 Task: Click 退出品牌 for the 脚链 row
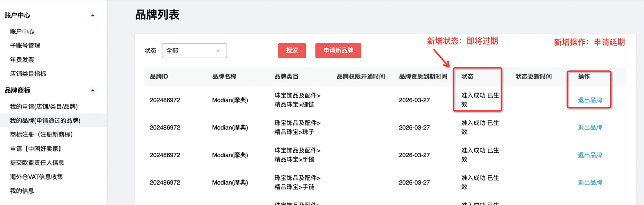[x=590, y=100]
